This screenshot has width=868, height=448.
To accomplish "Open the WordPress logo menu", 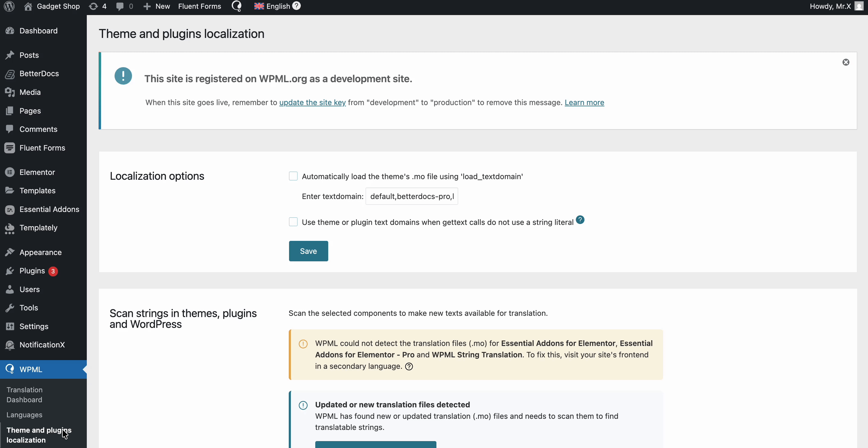I will coord(9,6).
